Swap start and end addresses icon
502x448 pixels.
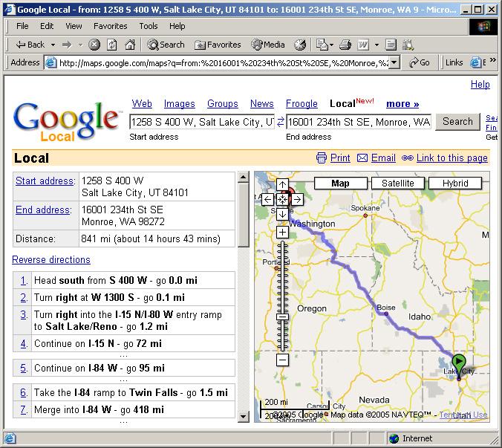coord(280,122)
